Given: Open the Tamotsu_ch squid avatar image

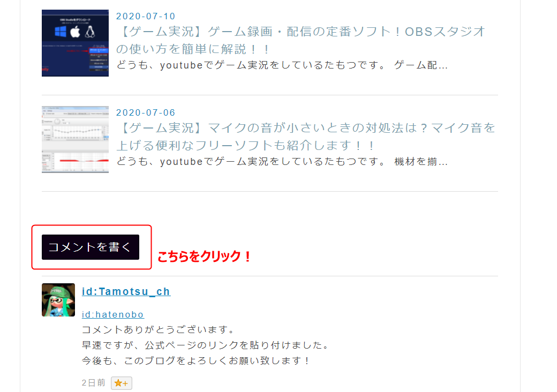Looking at the screenshot, I should pos(58,300).
